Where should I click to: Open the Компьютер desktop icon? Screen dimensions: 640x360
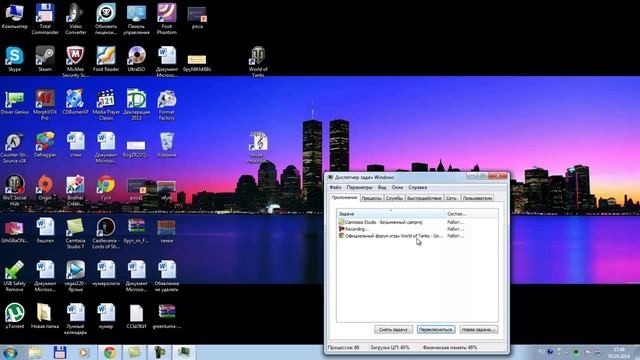point(14,17)
